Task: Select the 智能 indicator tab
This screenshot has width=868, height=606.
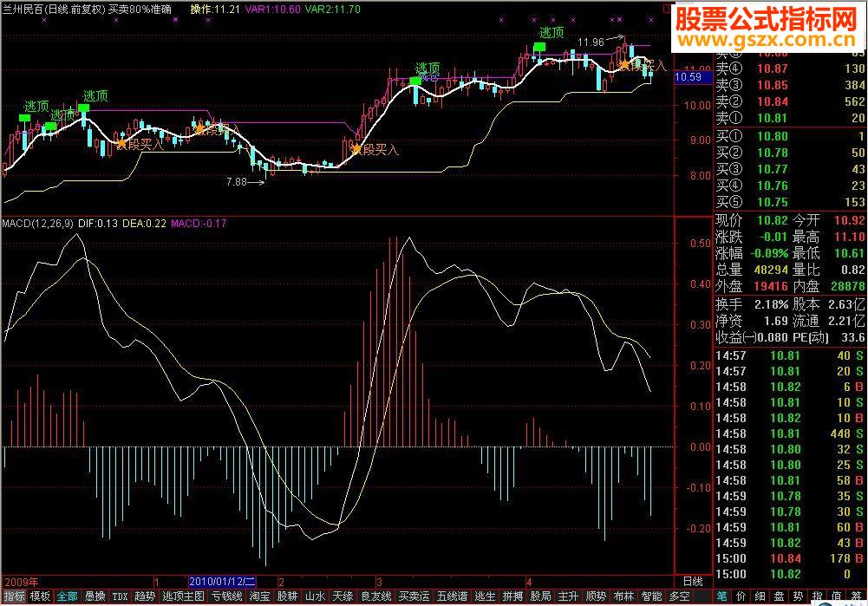Action: (x=651, y=596)
